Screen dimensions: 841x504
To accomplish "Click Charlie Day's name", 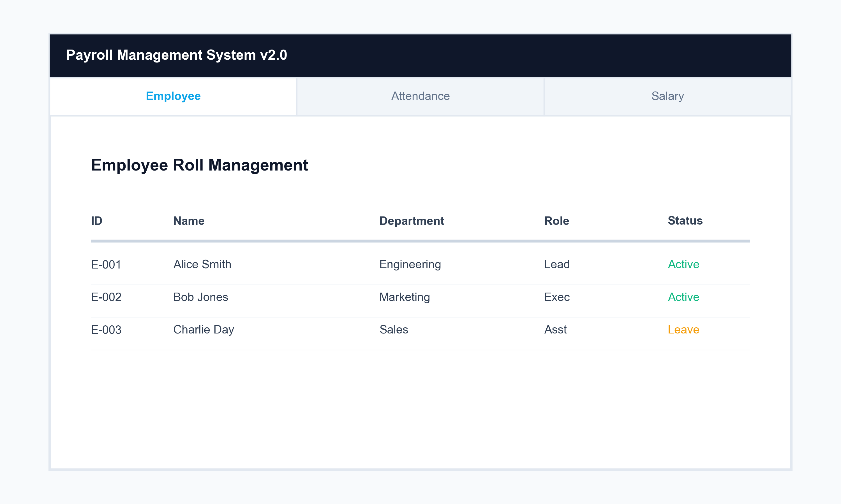I will pyautogui.click(x=203, y=329).
